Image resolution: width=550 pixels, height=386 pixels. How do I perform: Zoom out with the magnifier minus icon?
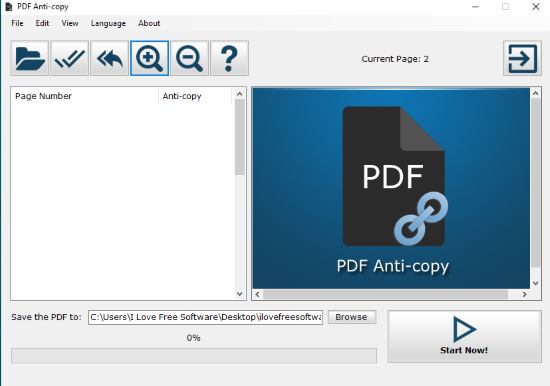click(189, 58)
